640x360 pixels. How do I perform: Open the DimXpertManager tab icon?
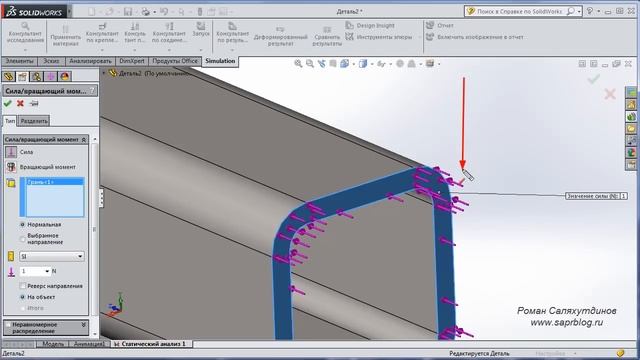(50, 76)
